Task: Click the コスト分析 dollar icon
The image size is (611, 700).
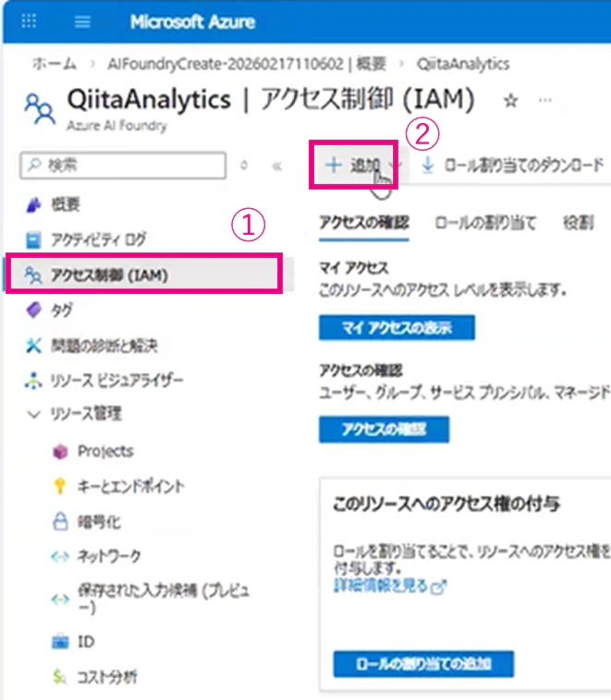Action: (x=59, y=677)
